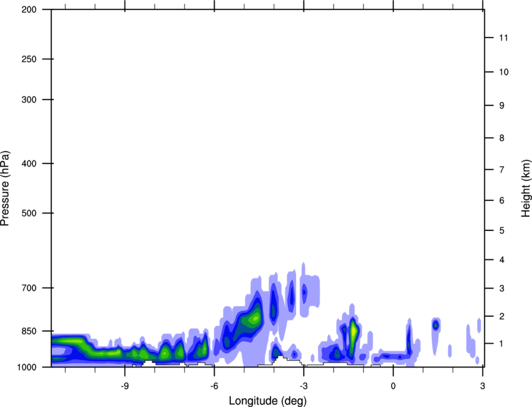Pick the 2 km height label
This screenshot has height=407, width=532.
pos(502,316)
